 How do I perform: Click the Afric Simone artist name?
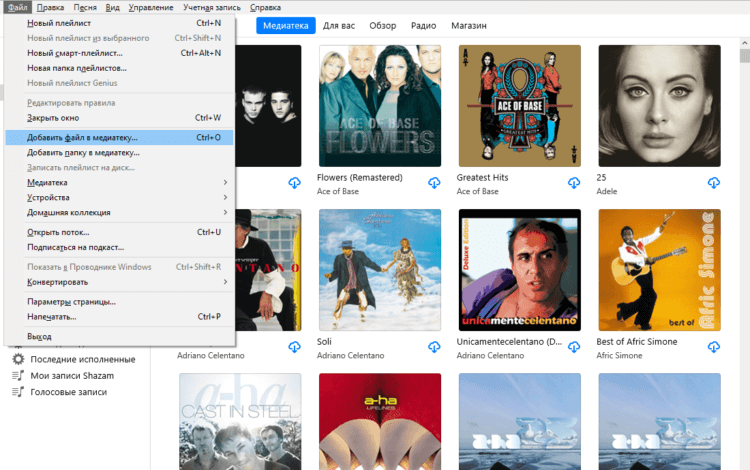tap(619, 356)
